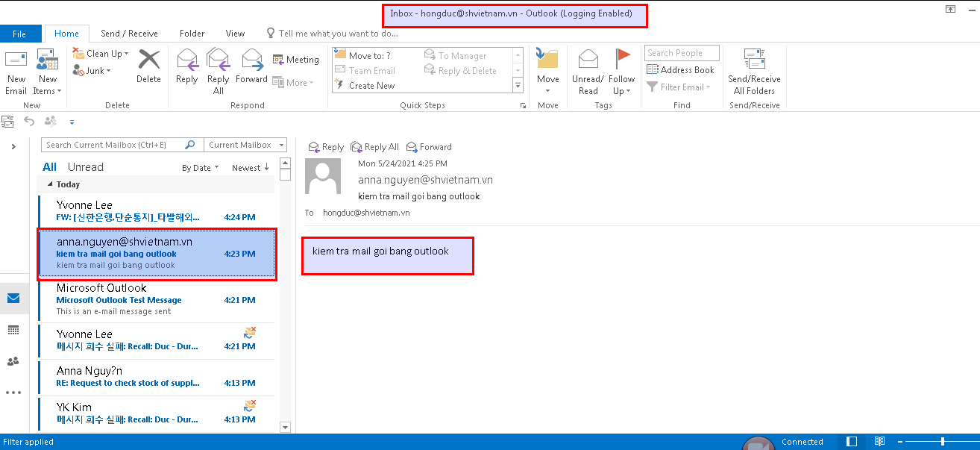Toggle the Newest sort order
Screen dimensions: 980x450
click(x=251, y=168)
